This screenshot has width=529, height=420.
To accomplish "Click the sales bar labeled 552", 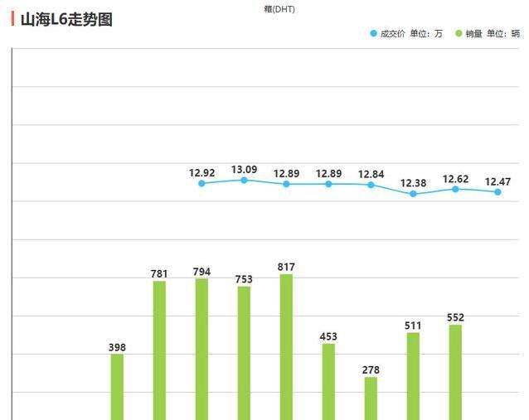I will tap(455, 372).
